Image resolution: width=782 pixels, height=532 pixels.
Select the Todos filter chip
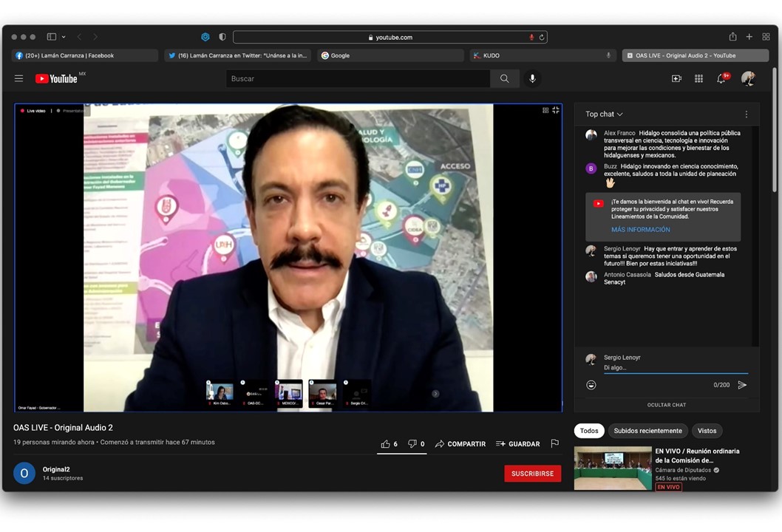589,431
